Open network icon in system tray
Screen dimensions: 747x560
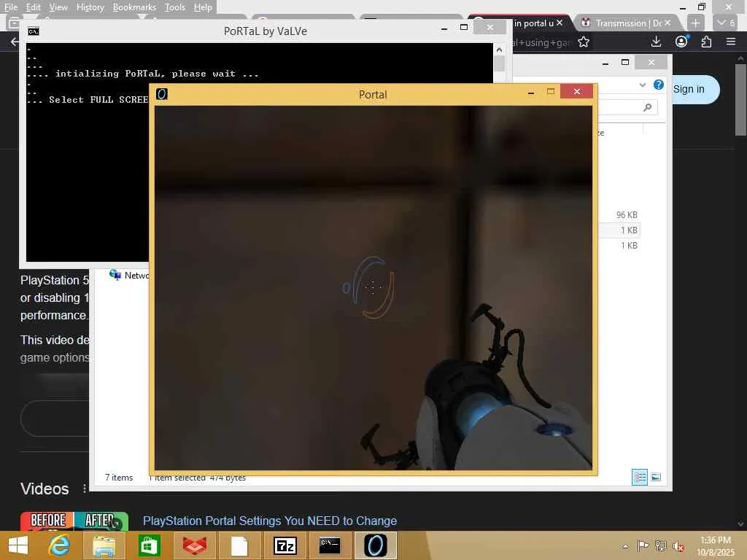coord(660,545)
